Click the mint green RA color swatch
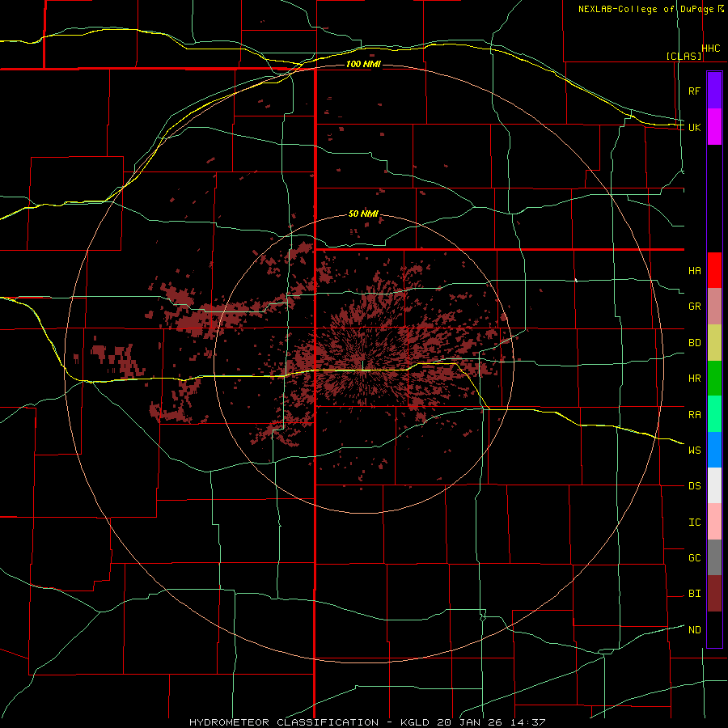This screenshot has height=728, width=728. 714,414
